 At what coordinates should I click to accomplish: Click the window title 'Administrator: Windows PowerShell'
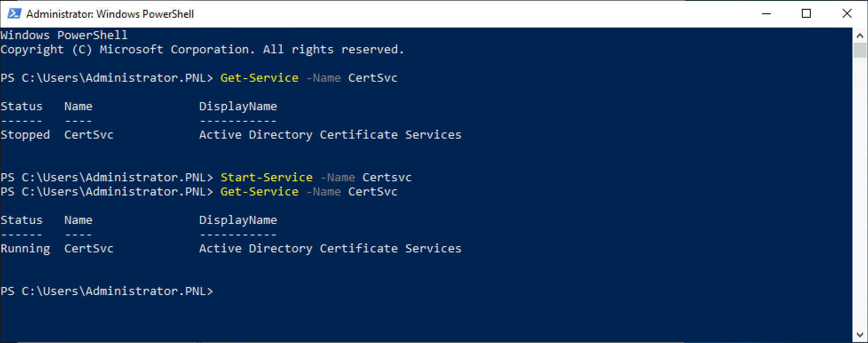(x=110, y=14)
